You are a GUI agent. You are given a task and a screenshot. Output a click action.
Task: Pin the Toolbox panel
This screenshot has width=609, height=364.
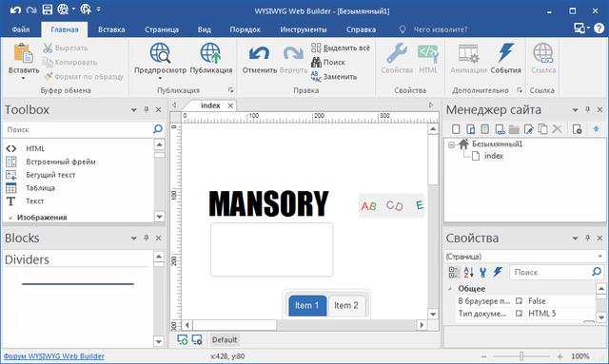coord(147,109)
